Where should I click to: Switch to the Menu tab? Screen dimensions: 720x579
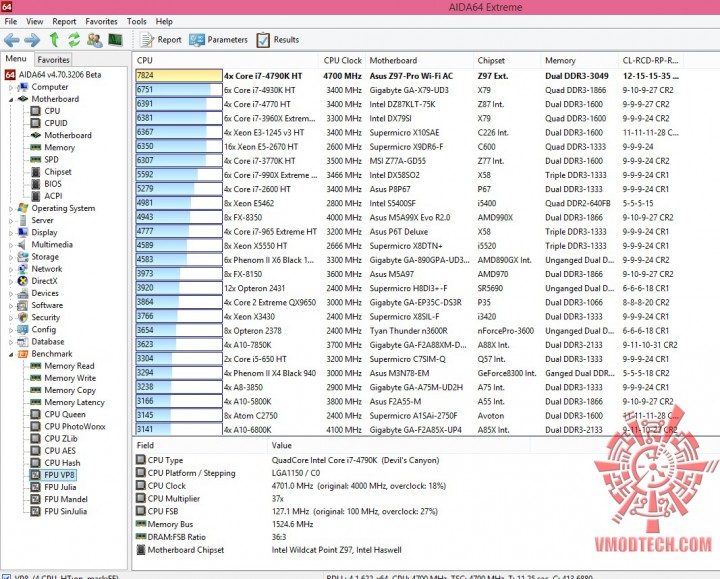tap(16, 59)
